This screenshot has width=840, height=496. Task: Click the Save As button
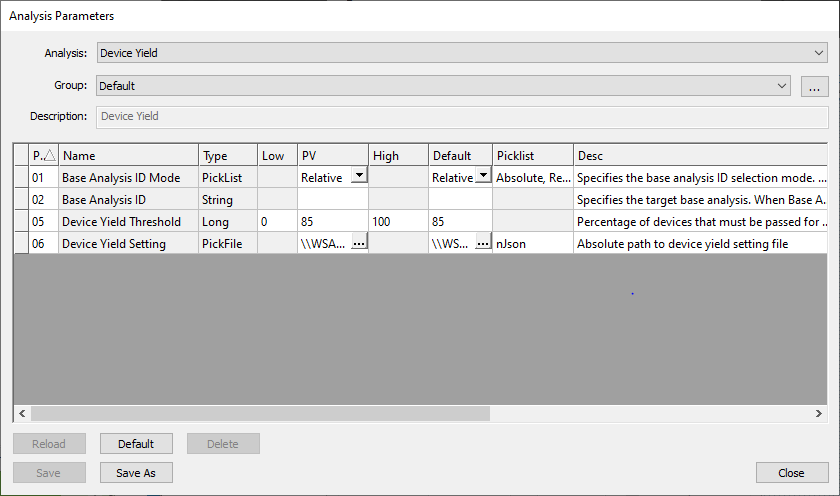[x=136, y=473]
